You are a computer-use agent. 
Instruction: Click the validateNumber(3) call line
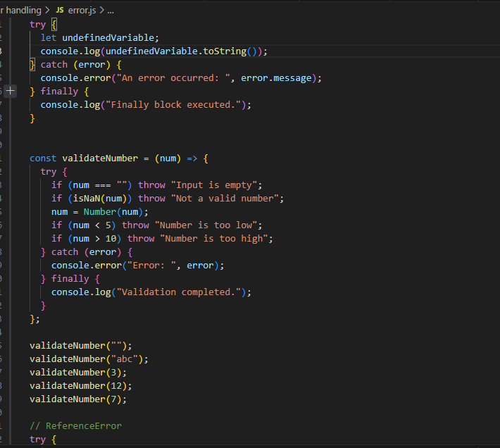(78, 373)
